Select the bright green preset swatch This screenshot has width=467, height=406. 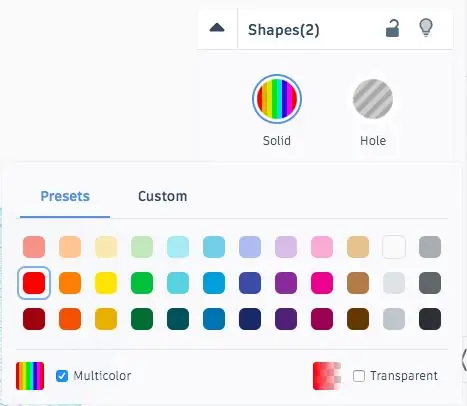coord(142,283)
